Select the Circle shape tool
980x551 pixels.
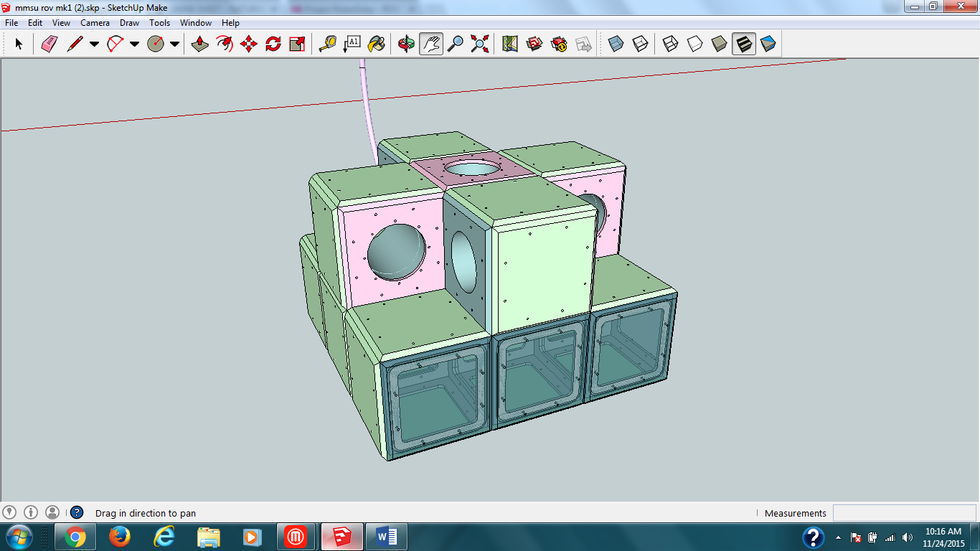[155, 44]
